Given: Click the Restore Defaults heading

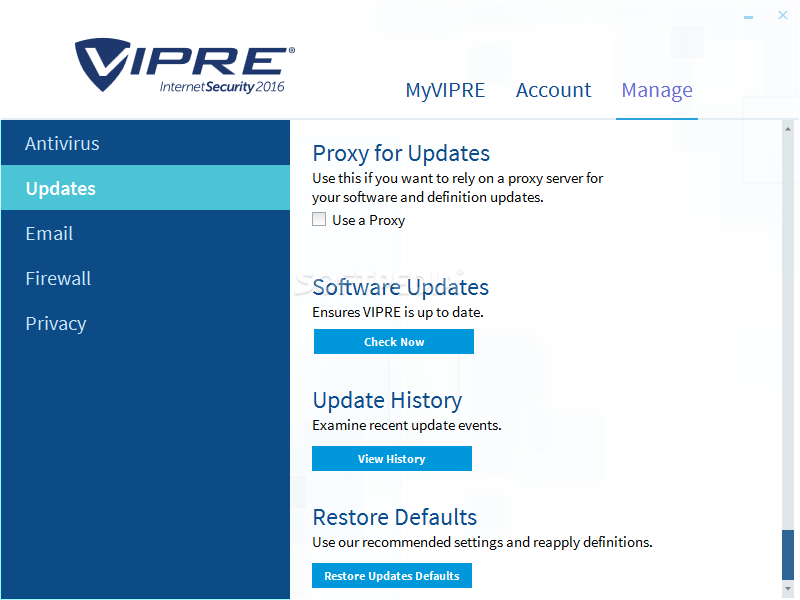Looking at the screenshot, I should [x=394, y=517].
